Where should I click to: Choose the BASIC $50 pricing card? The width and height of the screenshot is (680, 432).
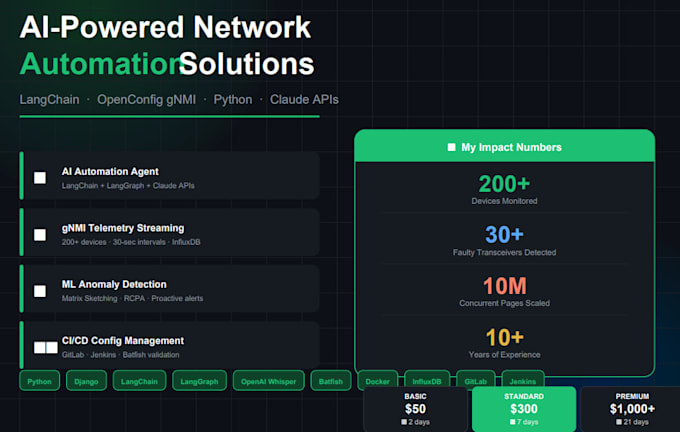click(x=415, y=409)
